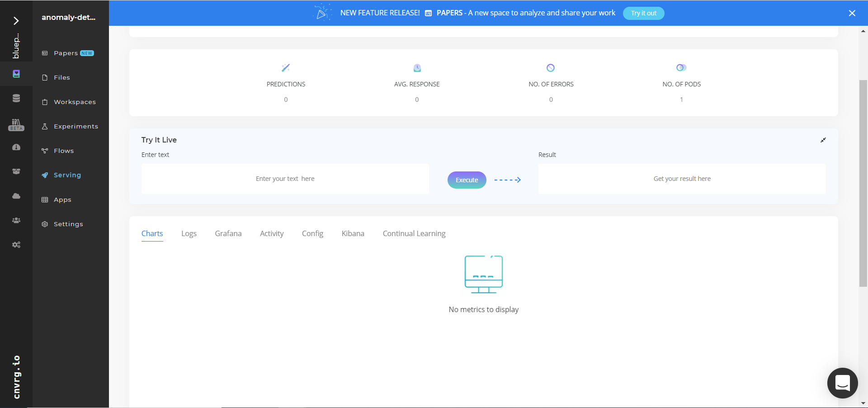
Task: Switch to the Continual Learning tab
Action: [x=414, y=234]
